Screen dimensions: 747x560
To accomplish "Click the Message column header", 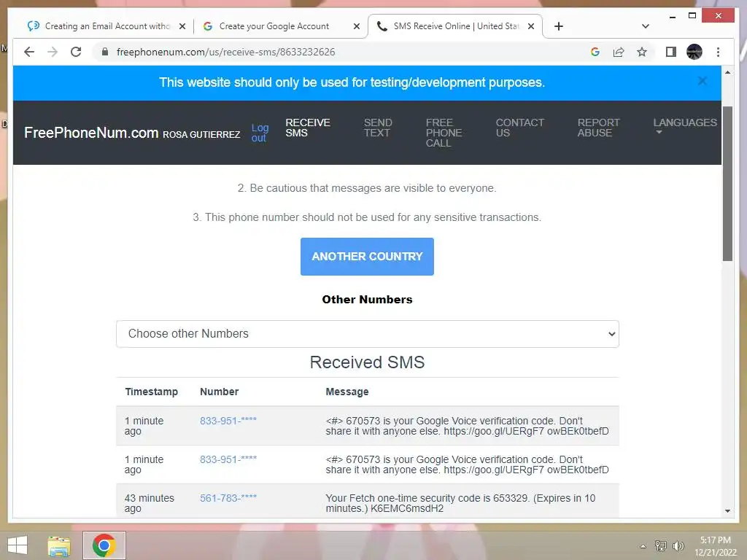I will coord(347,392).
